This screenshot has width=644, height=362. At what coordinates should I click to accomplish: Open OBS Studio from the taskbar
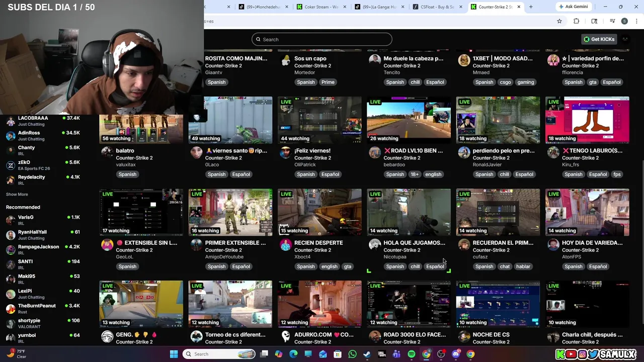pyautogui.click(x=441, y=354)
